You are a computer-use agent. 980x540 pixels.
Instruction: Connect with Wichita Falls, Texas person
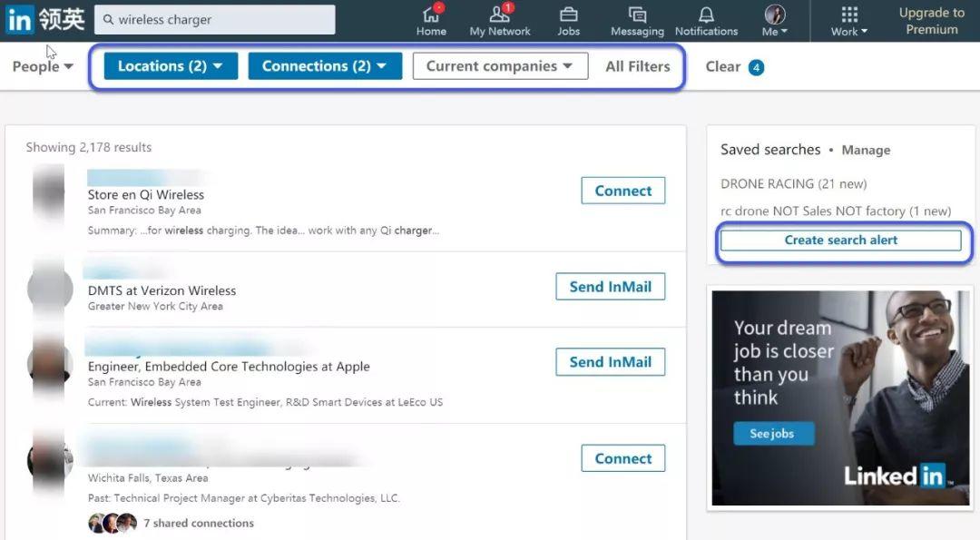tap(623, 458)
